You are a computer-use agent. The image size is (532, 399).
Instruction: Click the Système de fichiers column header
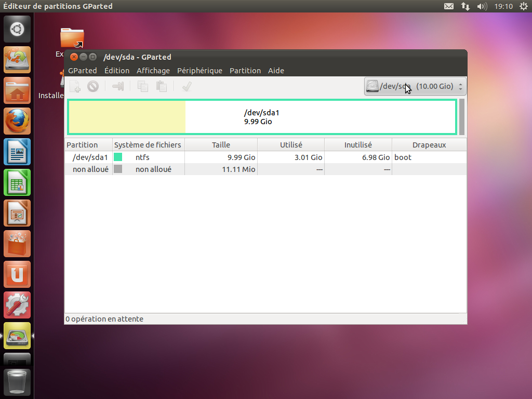[x=148, y=145]
